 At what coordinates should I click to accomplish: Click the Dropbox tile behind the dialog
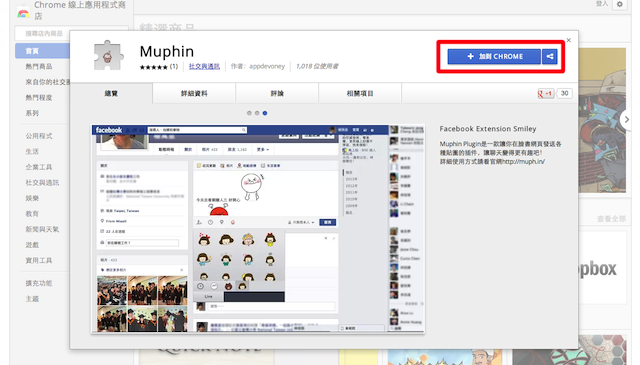[602, 268]
